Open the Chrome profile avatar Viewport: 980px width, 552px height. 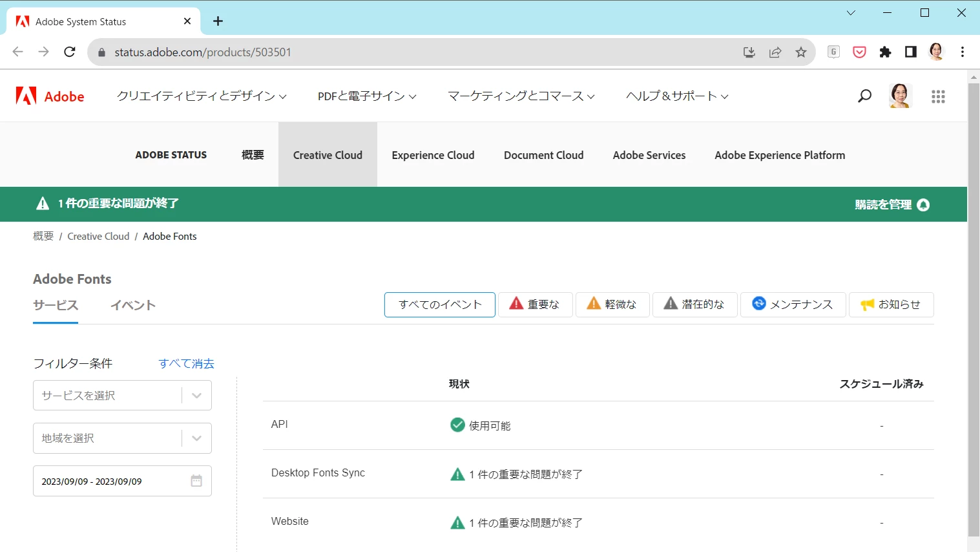point(937,52)
